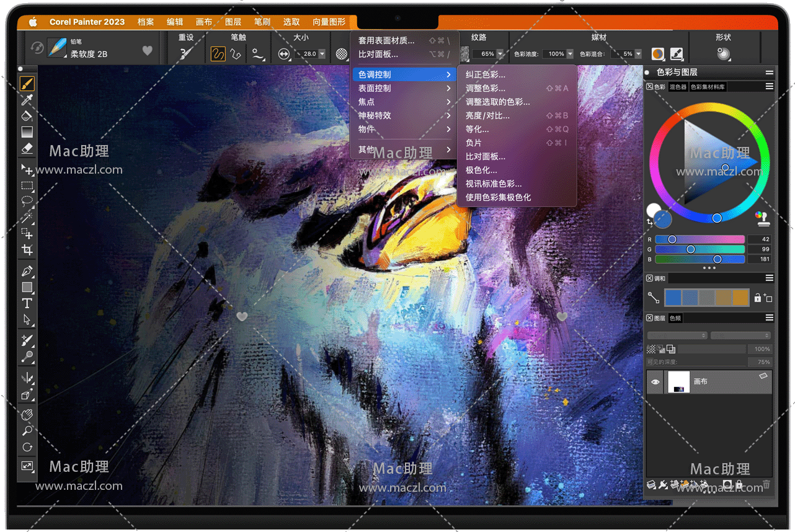Select the Text tool

(x=27, y=303)
